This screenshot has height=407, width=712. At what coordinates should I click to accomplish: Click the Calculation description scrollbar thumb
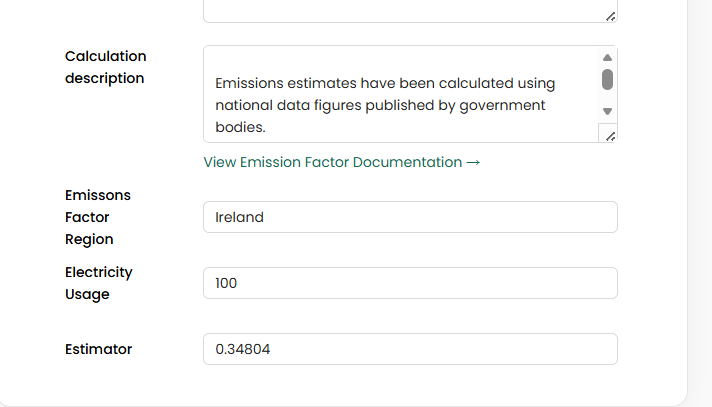(x=607, y=79)
